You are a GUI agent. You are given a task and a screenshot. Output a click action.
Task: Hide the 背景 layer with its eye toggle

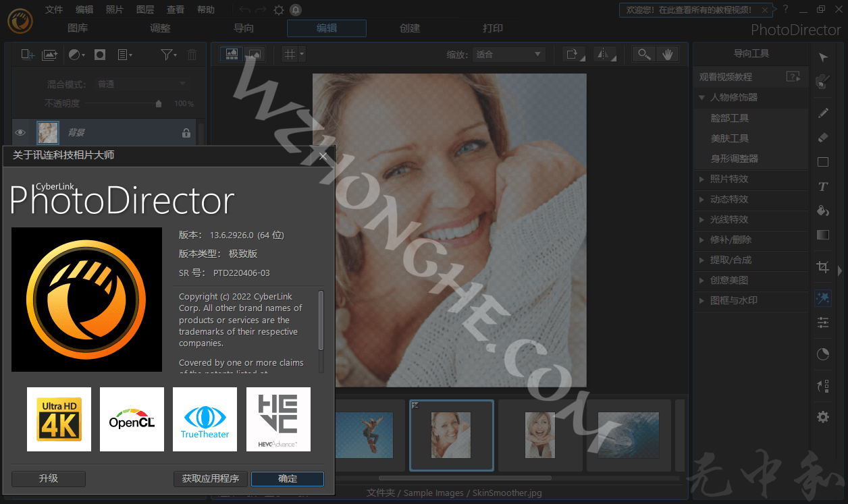point(20,132)
